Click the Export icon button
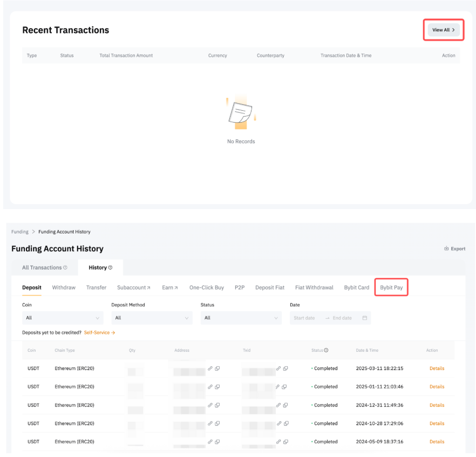Viewport: 476px width, 457px height. [446, 248]
